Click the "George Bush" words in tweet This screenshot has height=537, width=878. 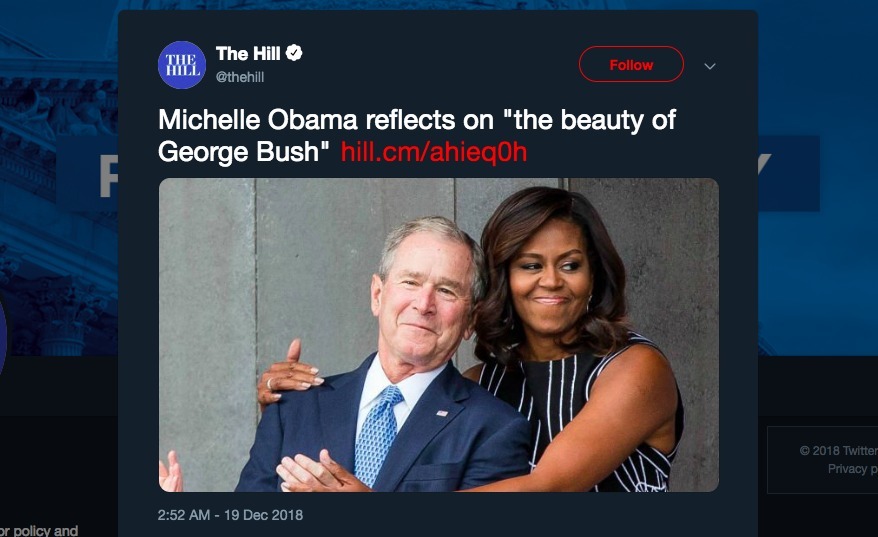coord(244,153)
